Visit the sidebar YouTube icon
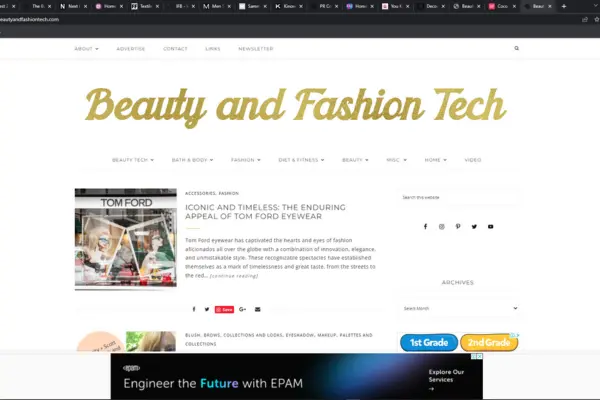Image resolution: width=600 pixels, height=400 pixels. 491,227
